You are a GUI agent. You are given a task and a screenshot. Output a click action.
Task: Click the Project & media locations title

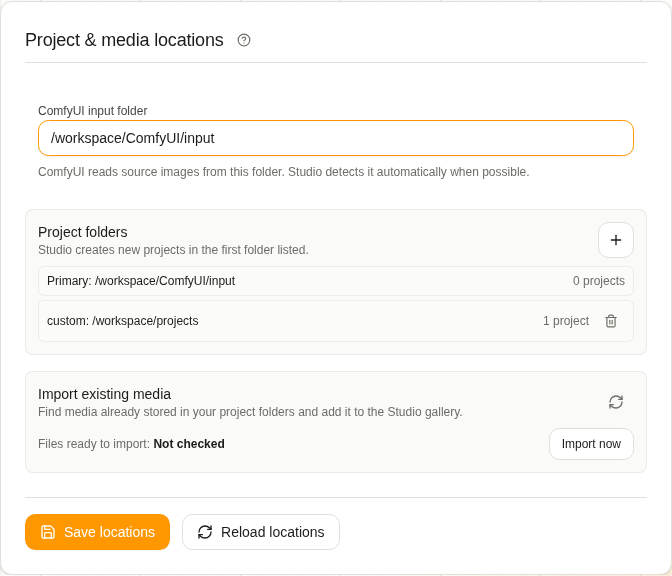click(124, 40)
